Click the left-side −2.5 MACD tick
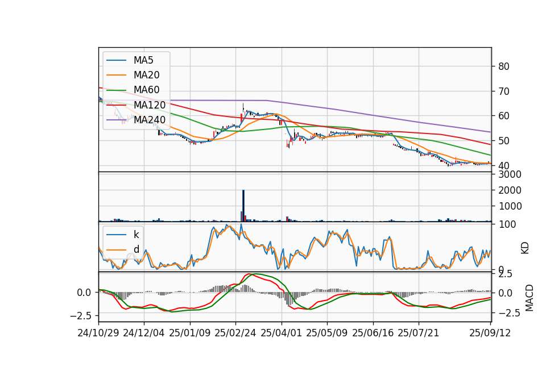546x392 pixels. click(81, 316)
